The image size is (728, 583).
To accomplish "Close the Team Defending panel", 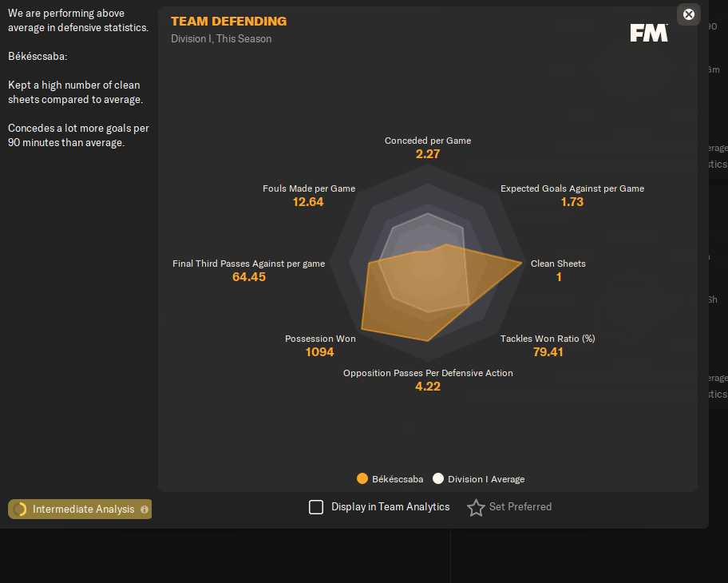I will click(689, 14).
